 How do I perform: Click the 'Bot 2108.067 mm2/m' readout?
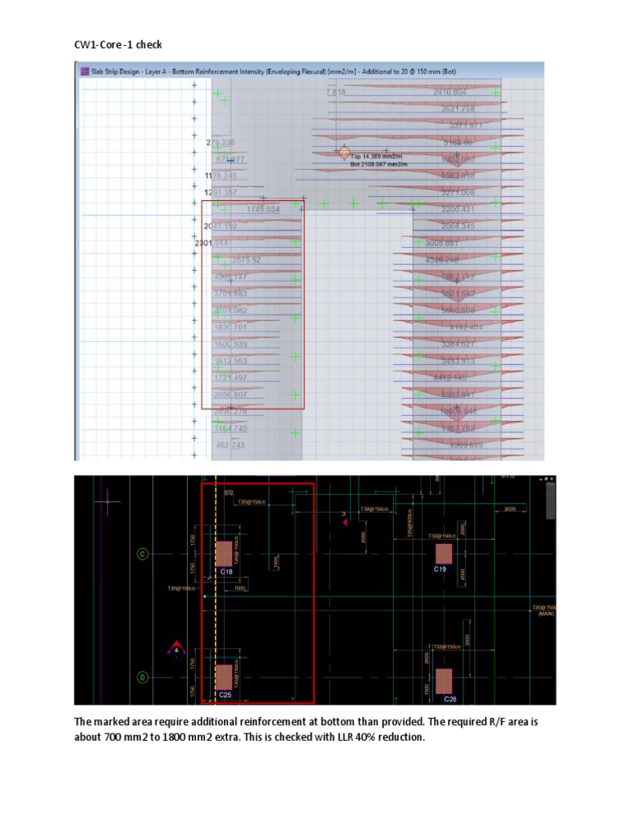point(379,164)
